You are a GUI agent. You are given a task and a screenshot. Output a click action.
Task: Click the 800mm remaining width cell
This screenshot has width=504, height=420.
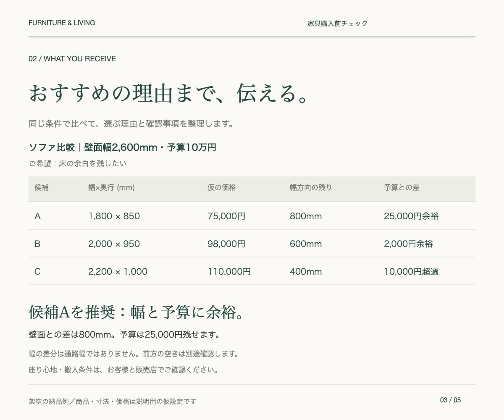306,216
